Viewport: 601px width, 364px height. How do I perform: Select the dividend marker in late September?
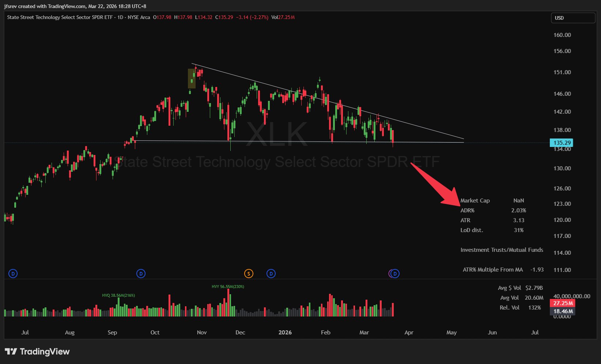pos(141,273)
